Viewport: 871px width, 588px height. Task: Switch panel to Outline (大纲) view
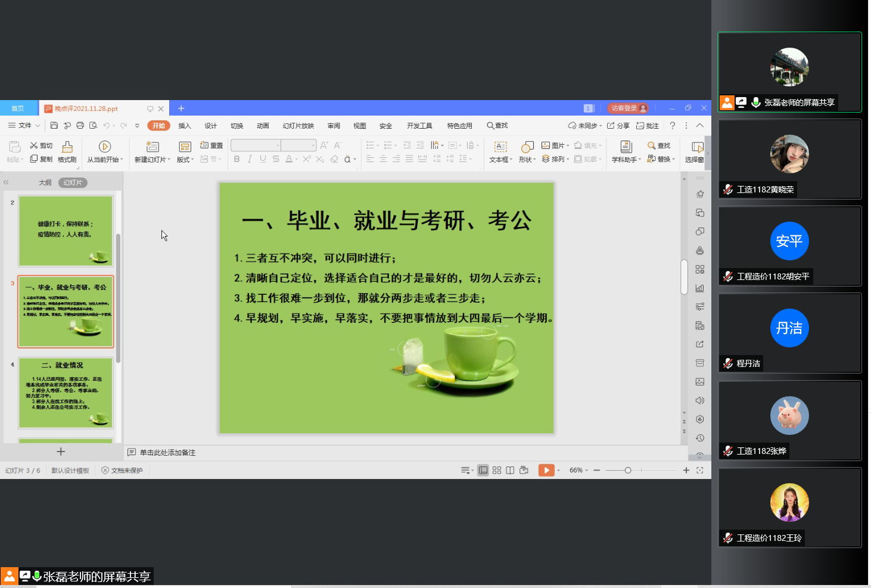(45, 183)
